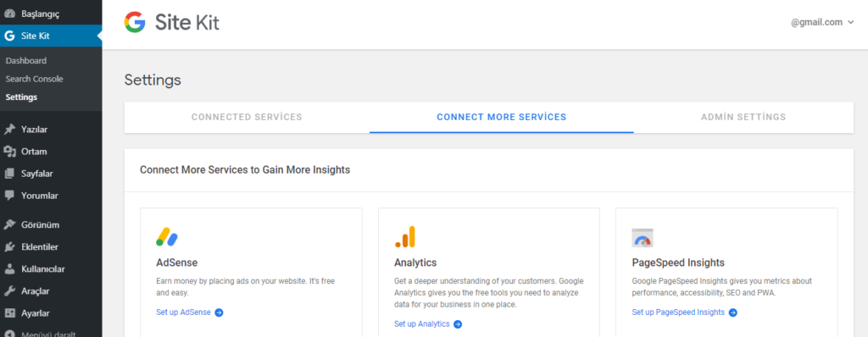Select the Connect More Services tab

click(x=502, y=118)
